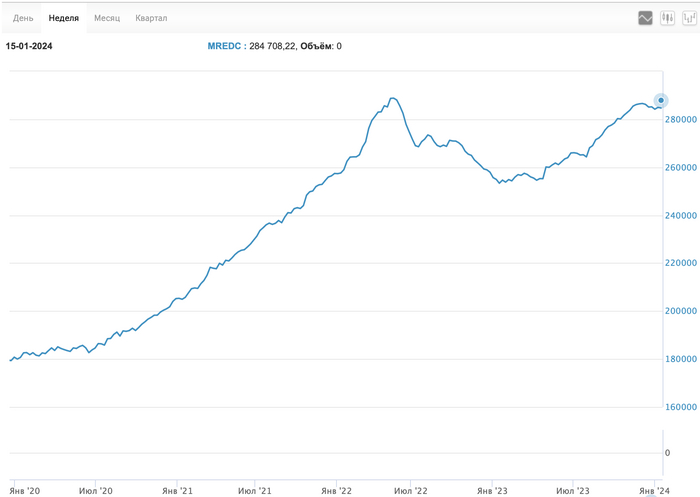This screenshot has height=497, width=700.
Task: Click the Янв '20 axis label
Action: click(x=25, y=491)
